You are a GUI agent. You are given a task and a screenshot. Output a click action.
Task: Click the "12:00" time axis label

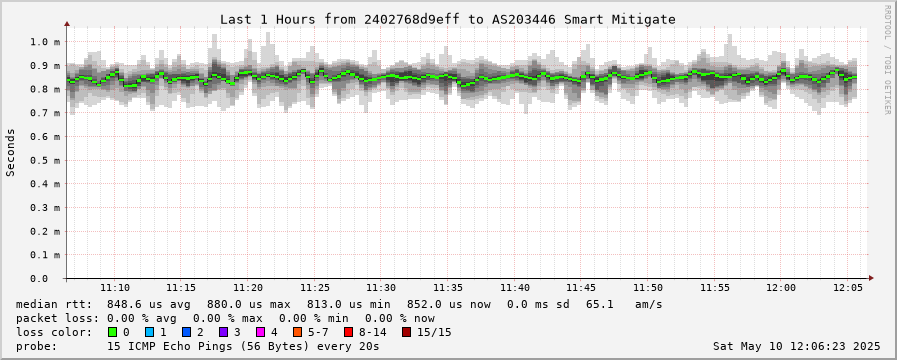click(x=781, y=288)
